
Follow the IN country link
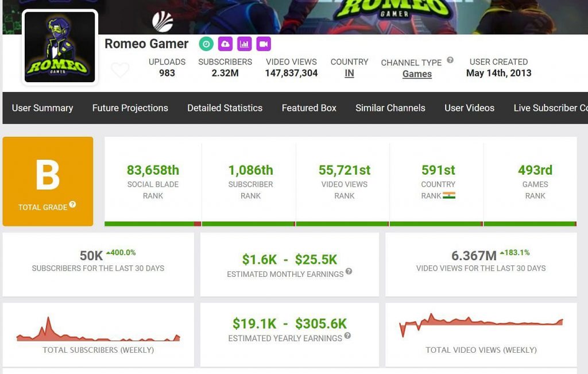[x=349, y=74]
